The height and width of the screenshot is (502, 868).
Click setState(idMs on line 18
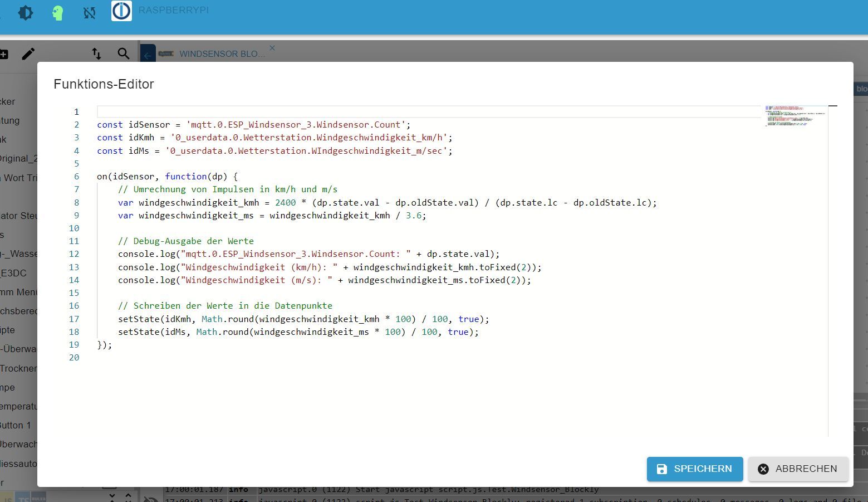click(x=154, y=332)
